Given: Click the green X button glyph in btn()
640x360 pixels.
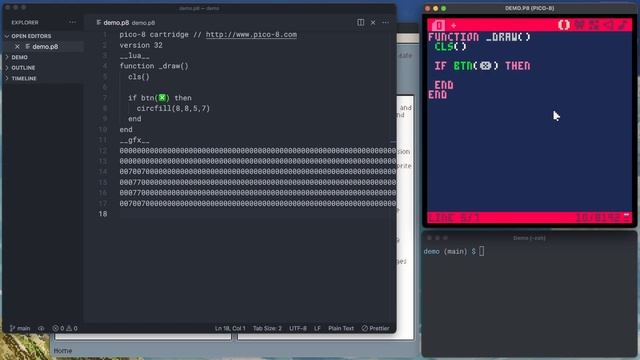Looking at the screenshot, I should [162, 98].
